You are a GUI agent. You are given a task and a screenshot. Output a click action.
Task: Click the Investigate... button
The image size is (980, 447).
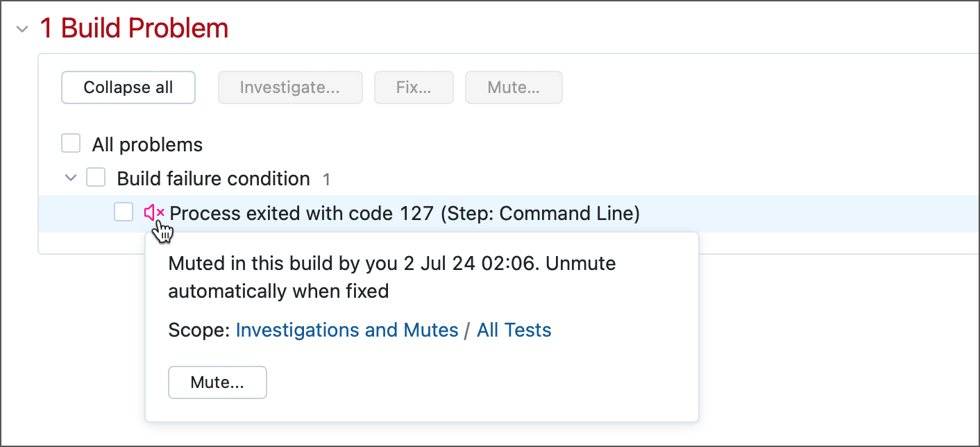click(x=290, y=87)
